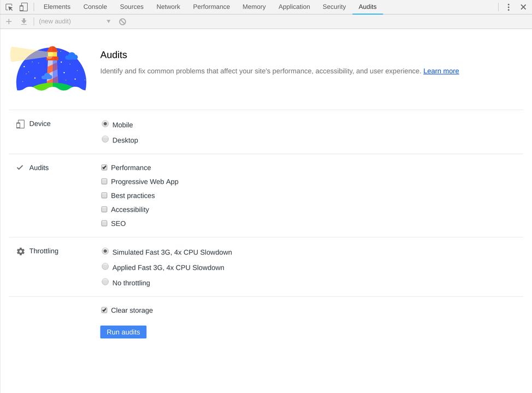Open the Network tab

tap(168, 7)
